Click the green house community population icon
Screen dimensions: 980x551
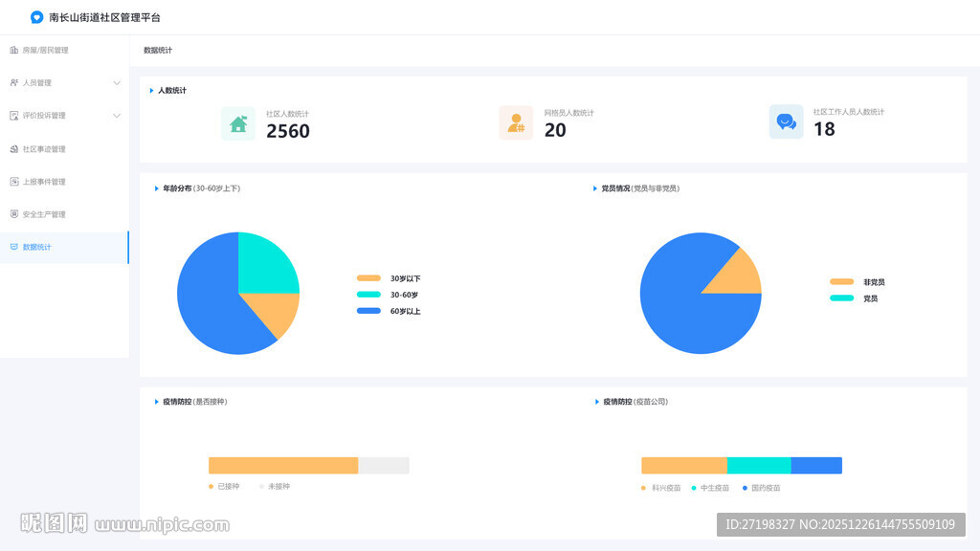coord(238,123)
